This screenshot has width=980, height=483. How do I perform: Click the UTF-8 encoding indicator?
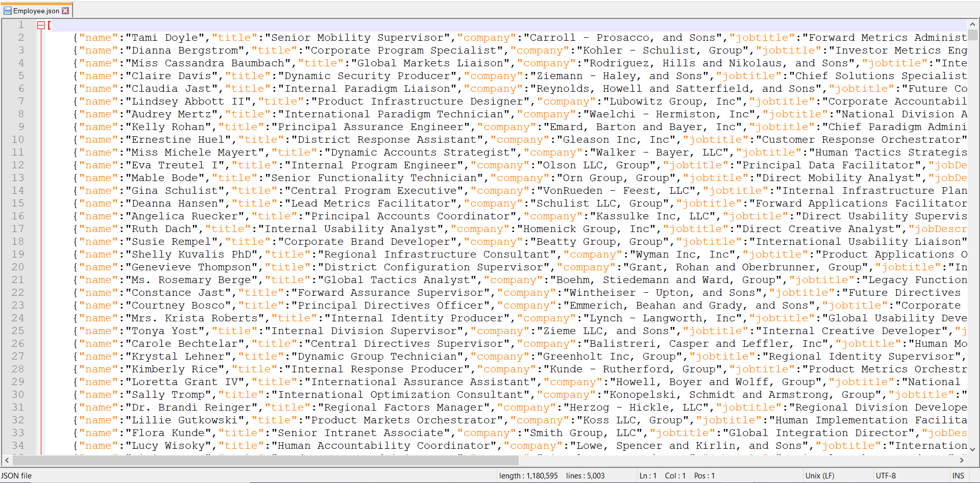point(886,475)
